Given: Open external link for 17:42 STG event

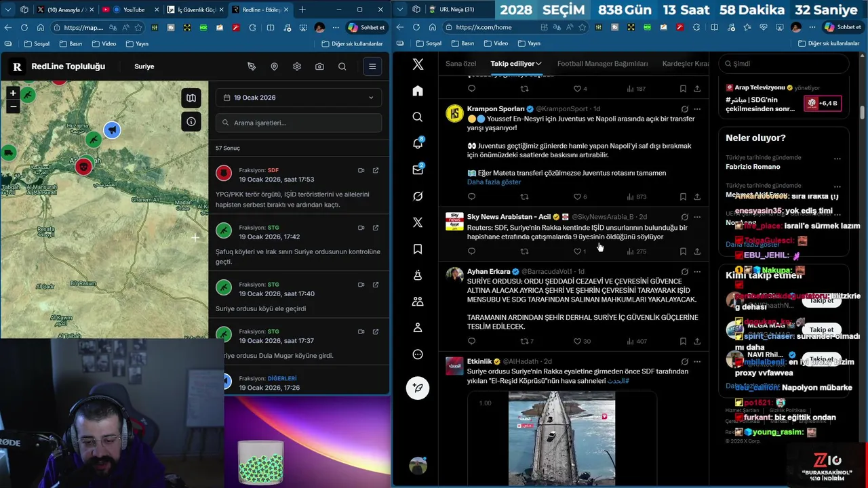Looking at the screenshot, I should (x=376, y=228).
